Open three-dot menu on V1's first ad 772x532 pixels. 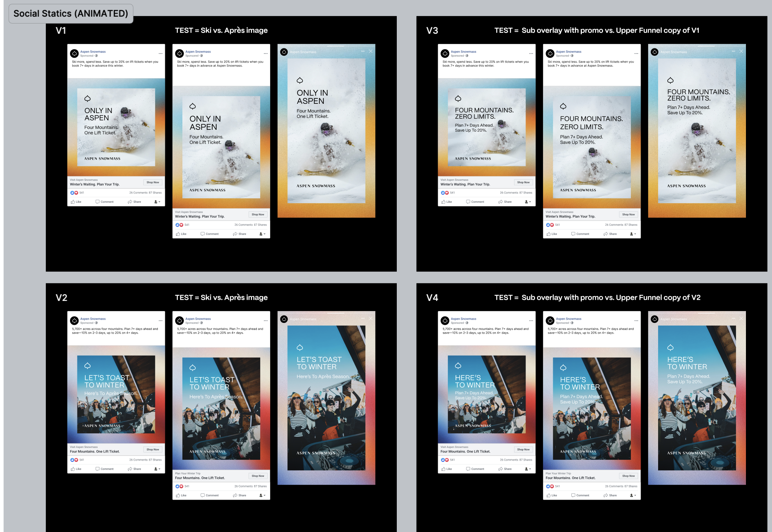160,54
